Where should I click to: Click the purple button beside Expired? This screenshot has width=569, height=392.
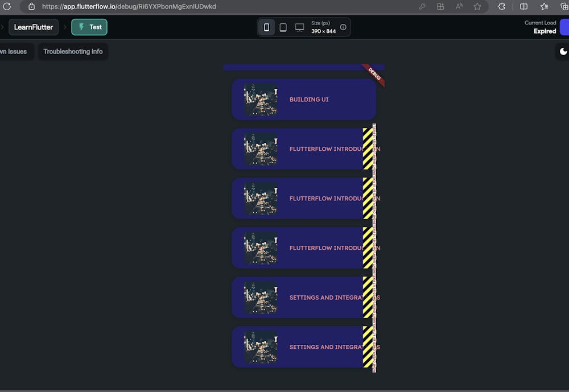point(564,27)
